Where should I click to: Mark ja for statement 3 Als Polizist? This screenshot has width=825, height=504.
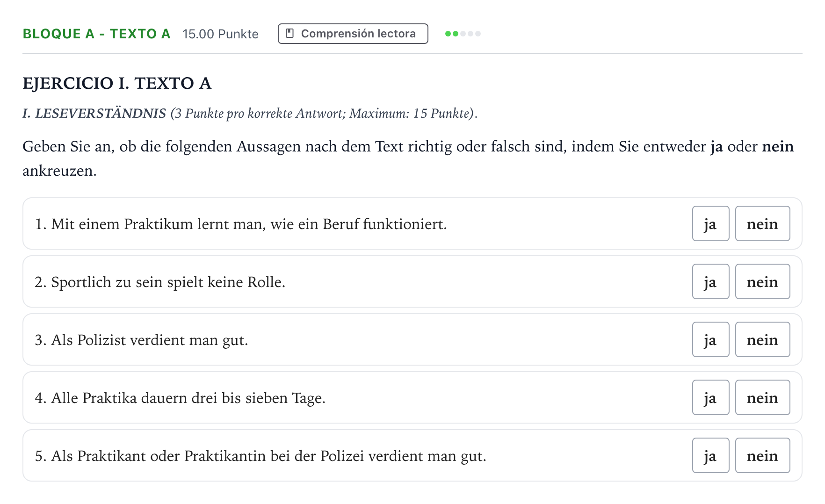pyautogui.click(x=710, y=339)
